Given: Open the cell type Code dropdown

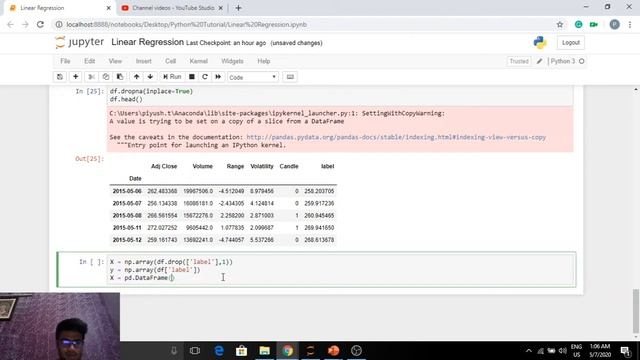Looking at the screenshot, I should pyautogui.click(x=253, y=77).
